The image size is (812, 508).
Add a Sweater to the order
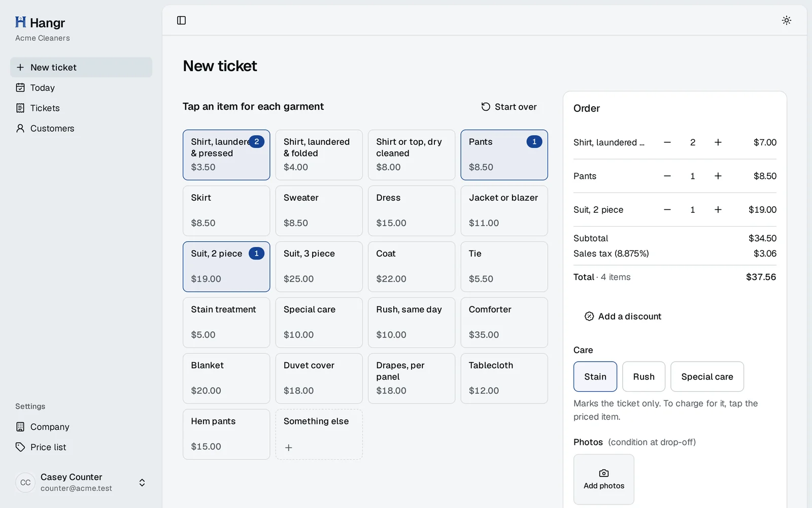(319, 211)
